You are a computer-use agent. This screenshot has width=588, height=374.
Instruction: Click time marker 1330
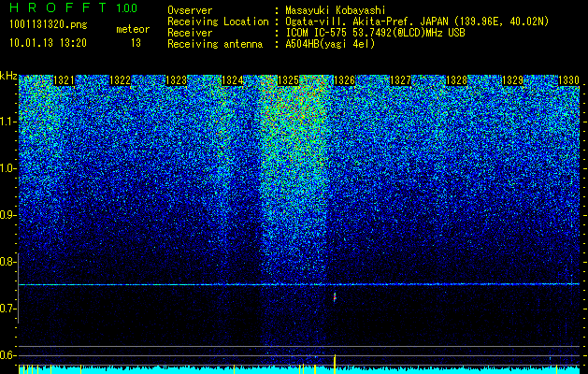pos(569,80)
